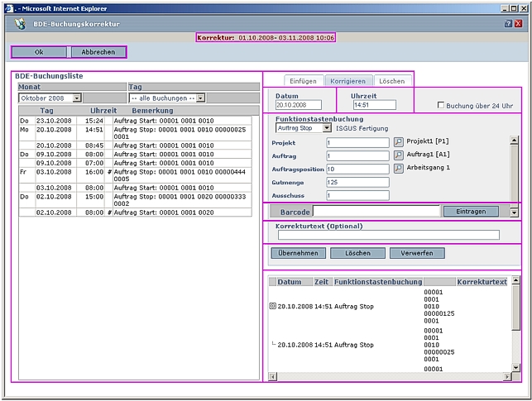Click the Löschen button below Korrekturtext

point(357,253)
